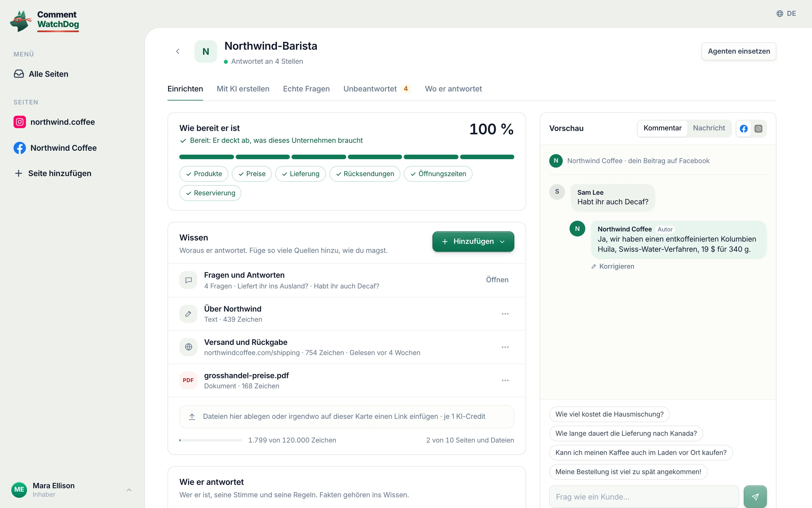This screenshot has height=508, width=812.
Task: Open the Echte Fragen tab
Action: coord(306,89)
